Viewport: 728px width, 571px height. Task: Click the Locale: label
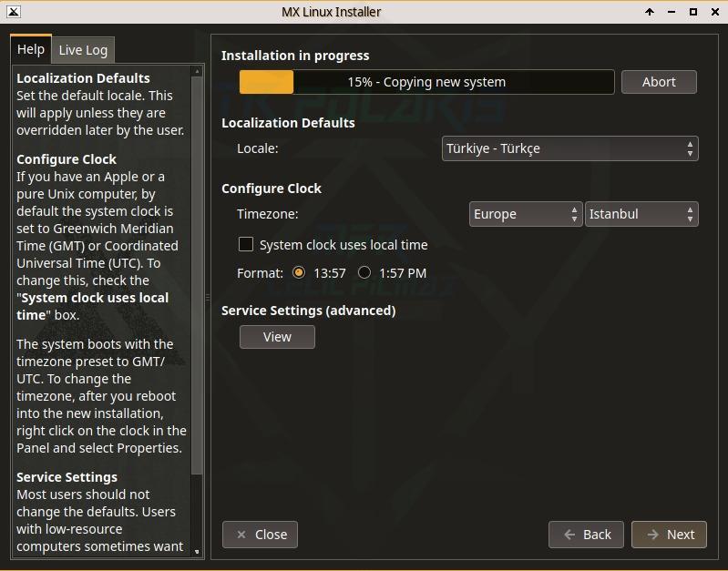click(x=258, y=148)
